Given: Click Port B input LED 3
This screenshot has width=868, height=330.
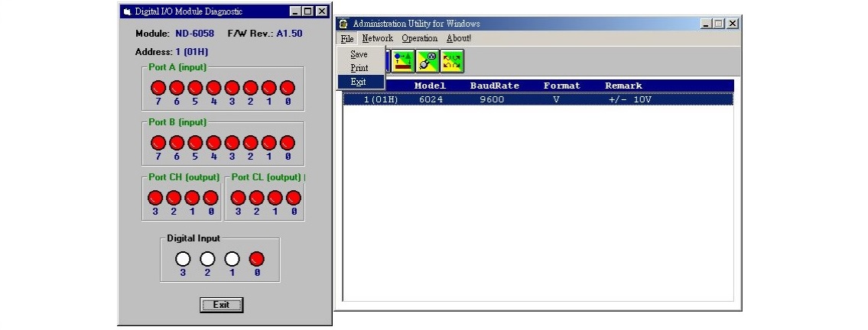Looking at the screenshot, I should point(232,143).
